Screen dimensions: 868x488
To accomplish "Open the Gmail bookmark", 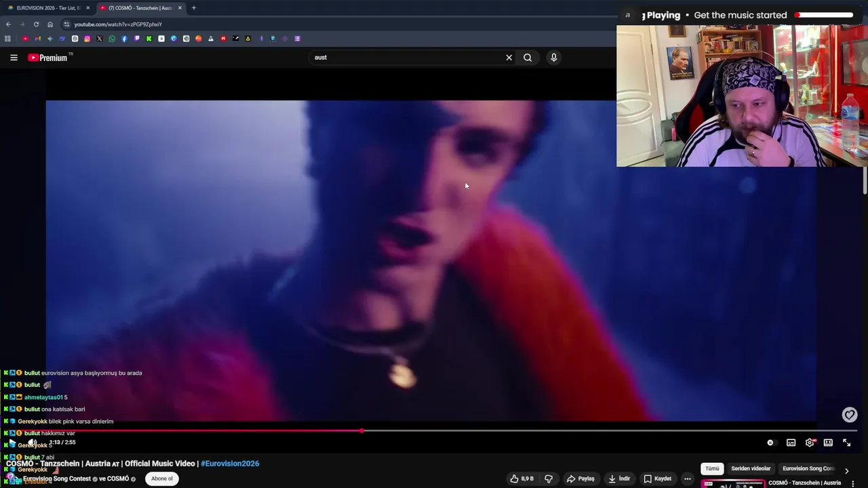I will 37,39.
